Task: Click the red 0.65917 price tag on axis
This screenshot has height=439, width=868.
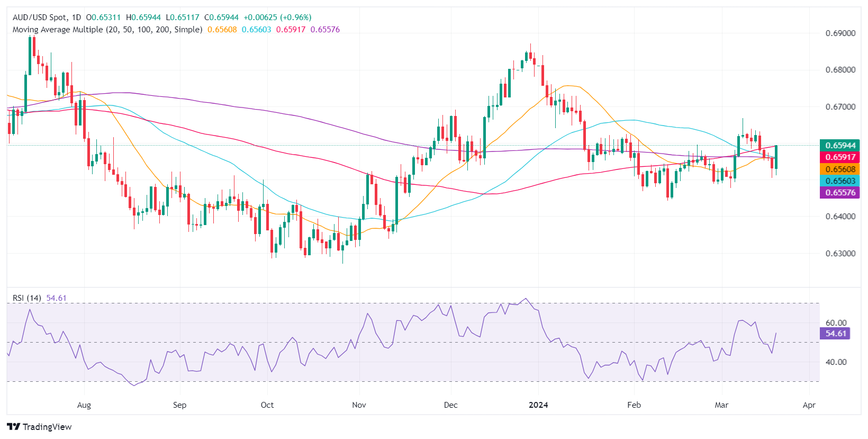Action: tap(840, 157)
